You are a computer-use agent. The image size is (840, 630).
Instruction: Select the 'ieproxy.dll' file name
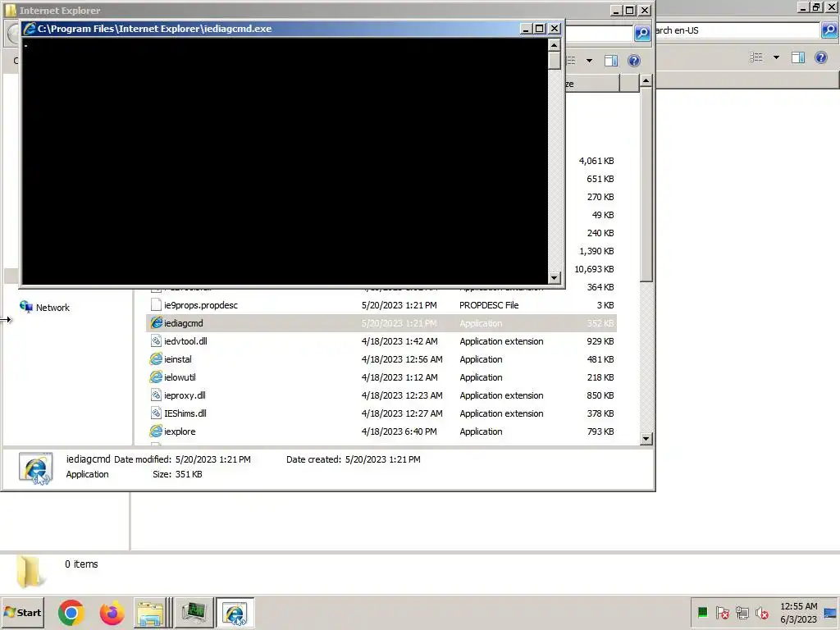(185, 395)
